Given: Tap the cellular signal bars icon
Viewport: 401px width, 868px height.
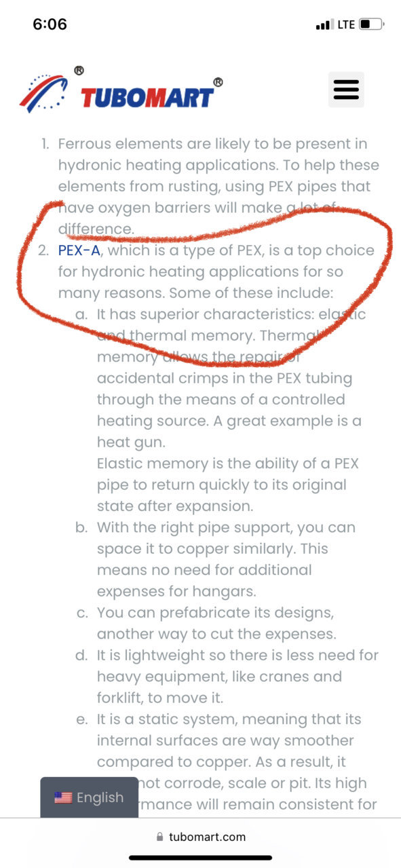Looking at the screenshot, I should 324,25.
